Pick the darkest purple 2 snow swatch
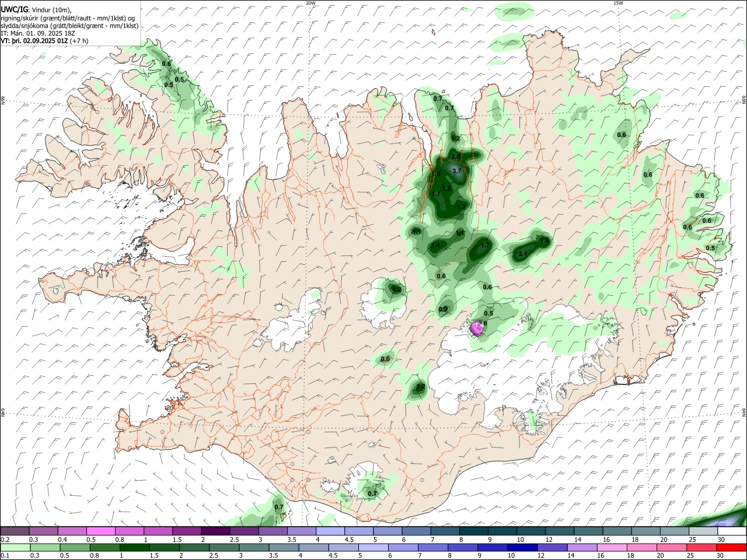This screenshot has height=560, width=747. tap(215, 531)
